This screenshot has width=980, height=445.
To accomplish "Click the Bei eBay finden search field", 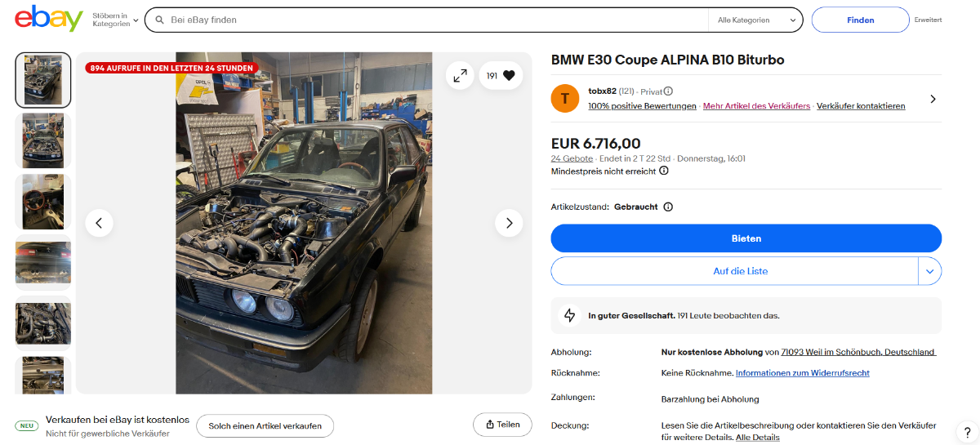I will [433, 20].
